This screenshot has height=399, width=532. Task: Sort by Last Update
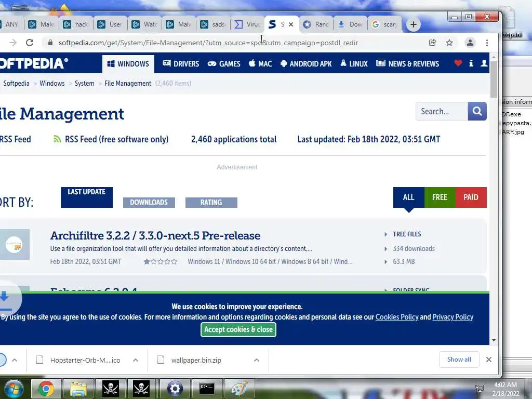[x=87, y=197]
